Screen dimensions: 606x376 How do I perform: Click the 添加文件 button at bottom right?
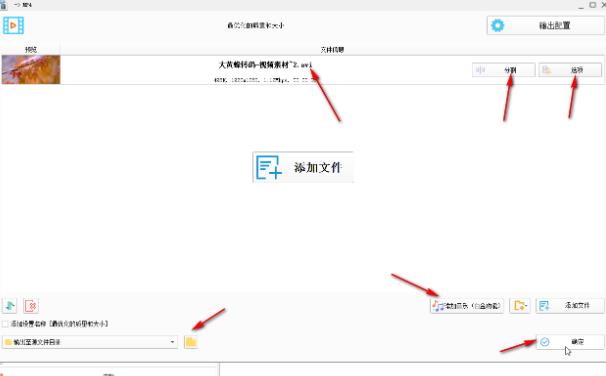570,306
